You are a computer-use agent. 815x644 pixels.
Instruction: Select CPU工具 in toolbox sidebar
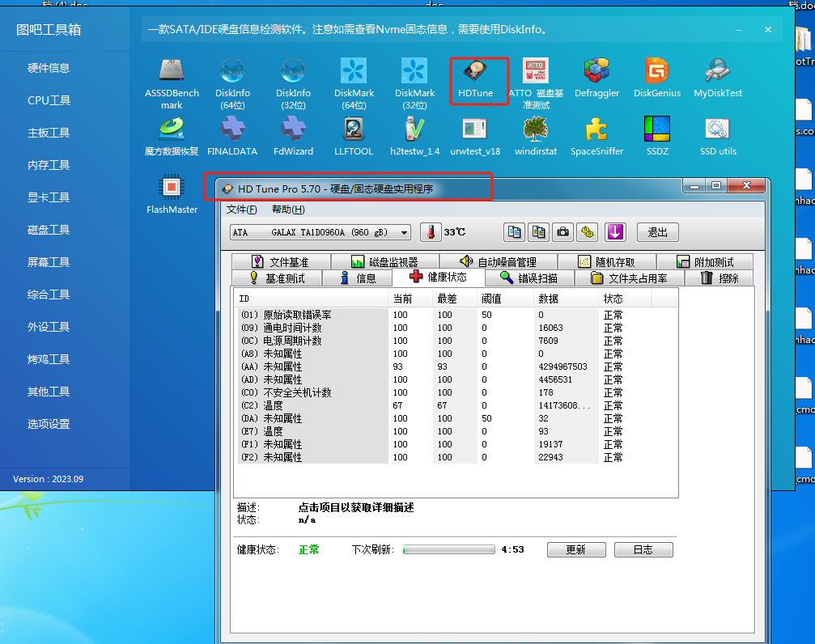[x=49, y=100]
